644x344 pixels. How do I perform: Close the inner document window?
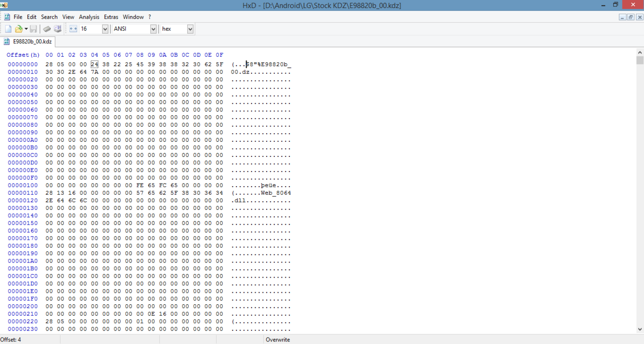click(639, 17)
